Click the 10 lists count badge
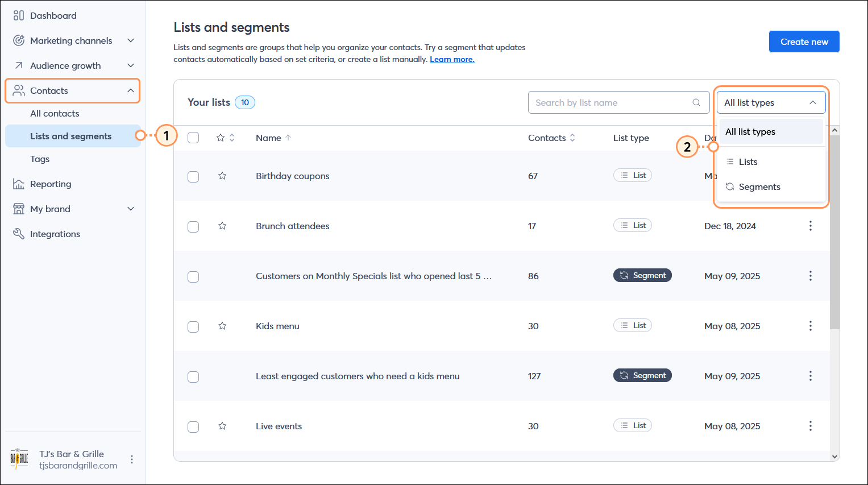Screen dimensions: 868x485 point(245,102)
